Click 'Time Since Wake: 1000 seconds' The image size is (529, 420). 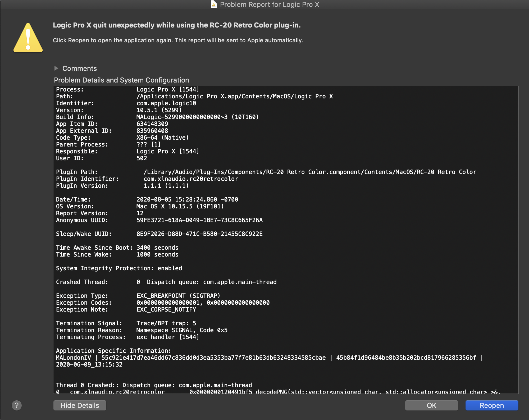click(x=117, y=254)
